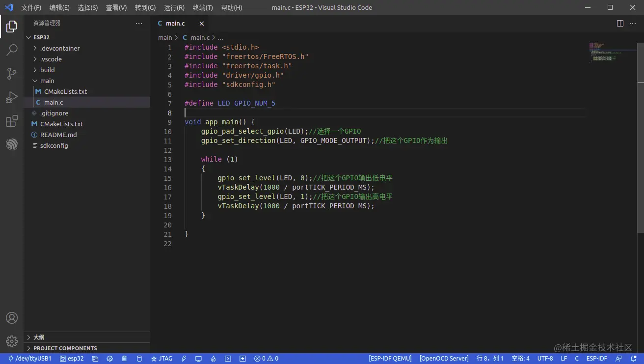Screen dimensions: 644x364
Task: Open the 编辑(E) menu
Action: pyautogui.click(x=59, y=7)
